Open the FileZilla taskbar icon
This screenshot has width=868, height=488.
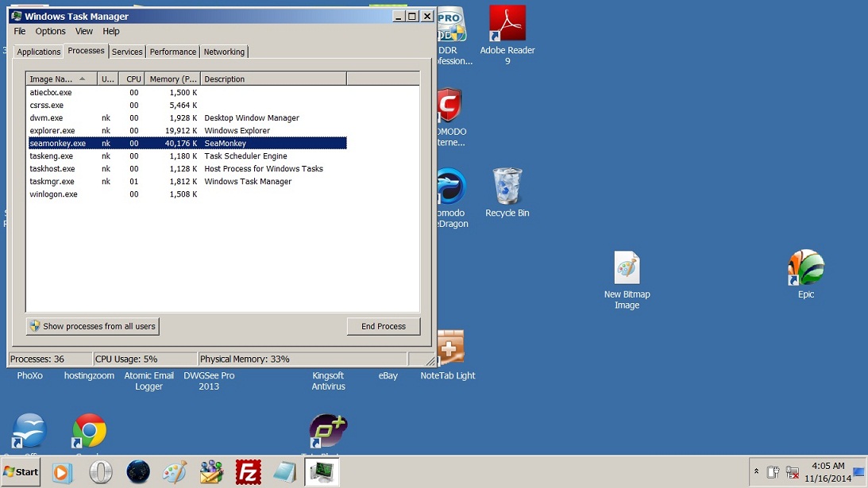pyautogui.click(x=249, y=472)
